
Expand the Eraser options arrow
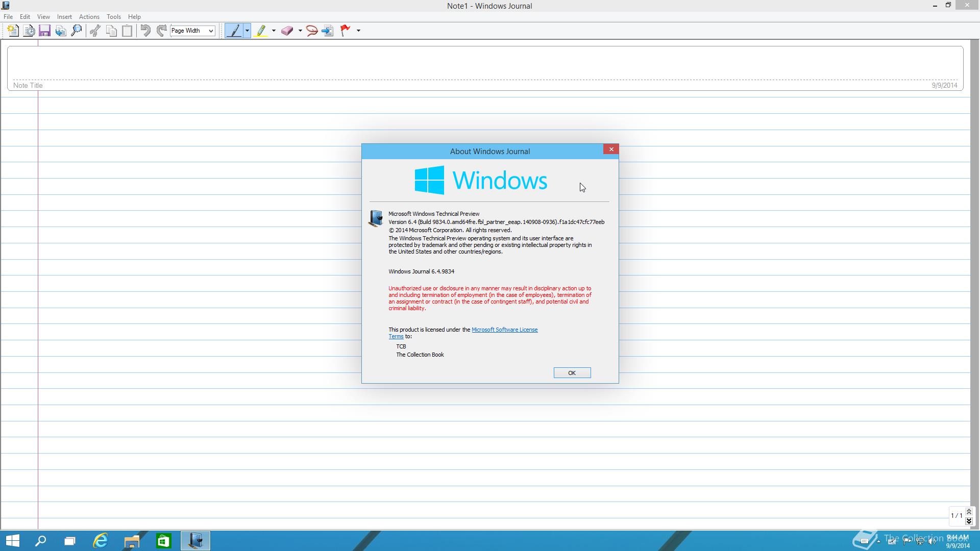(300, 31)
